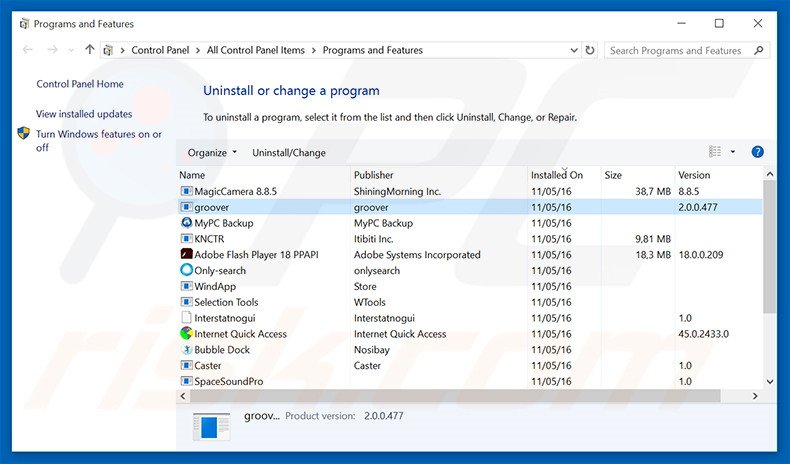Select the Selection Tools name entry
Image resolution: width=790 pixels, height=464 pixels.
[x=226, y=302]
